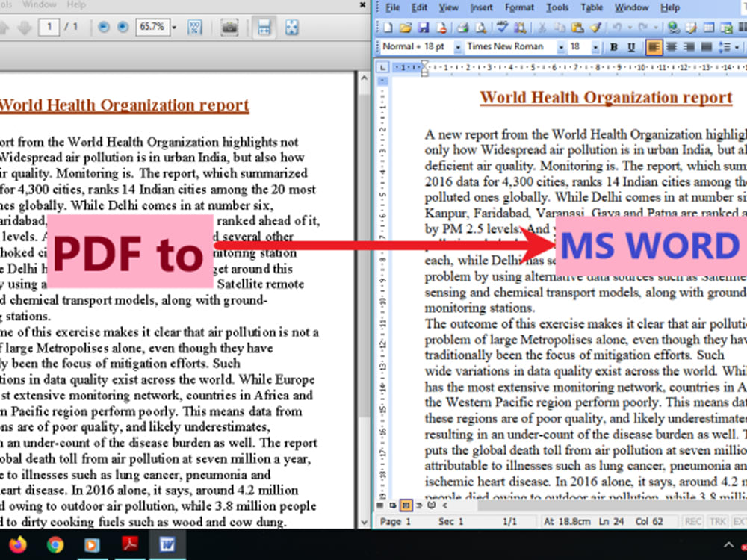Open the File menu in Word

[393, 7]
